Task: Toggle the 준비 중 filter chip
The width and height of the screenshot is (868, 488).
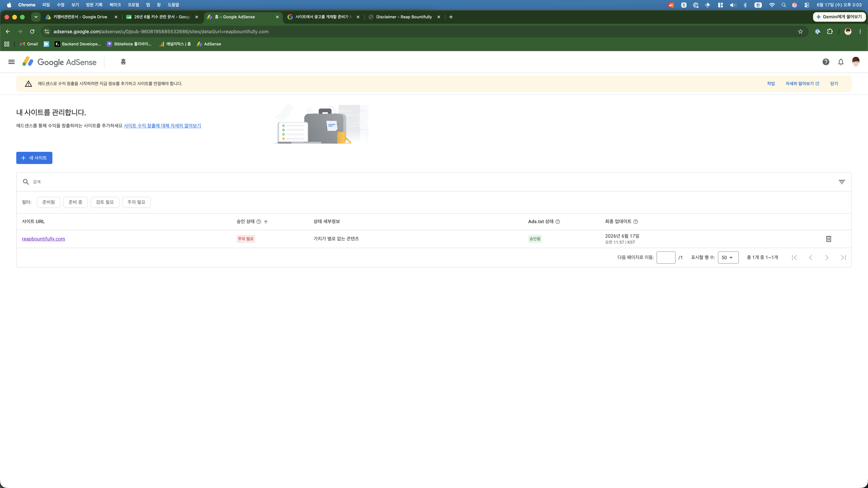Action: [75, 202]
